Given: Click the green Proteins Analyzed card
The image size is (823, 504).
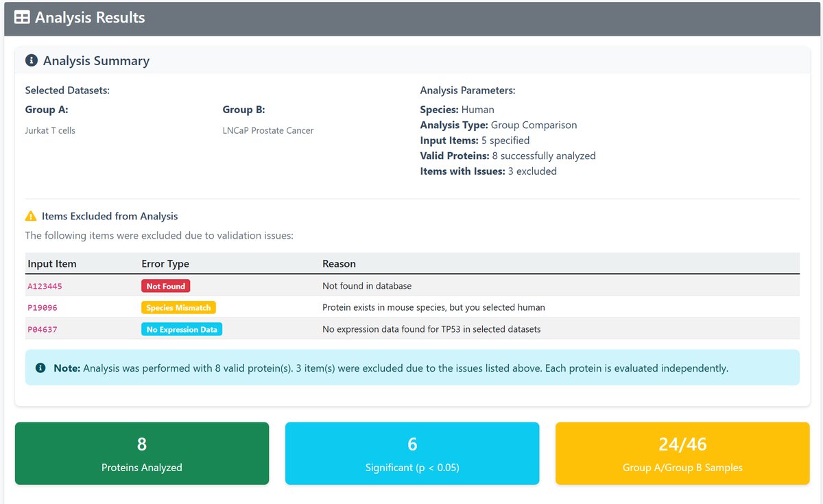Looking at the screenshot, I should click(x=142, y=453).
